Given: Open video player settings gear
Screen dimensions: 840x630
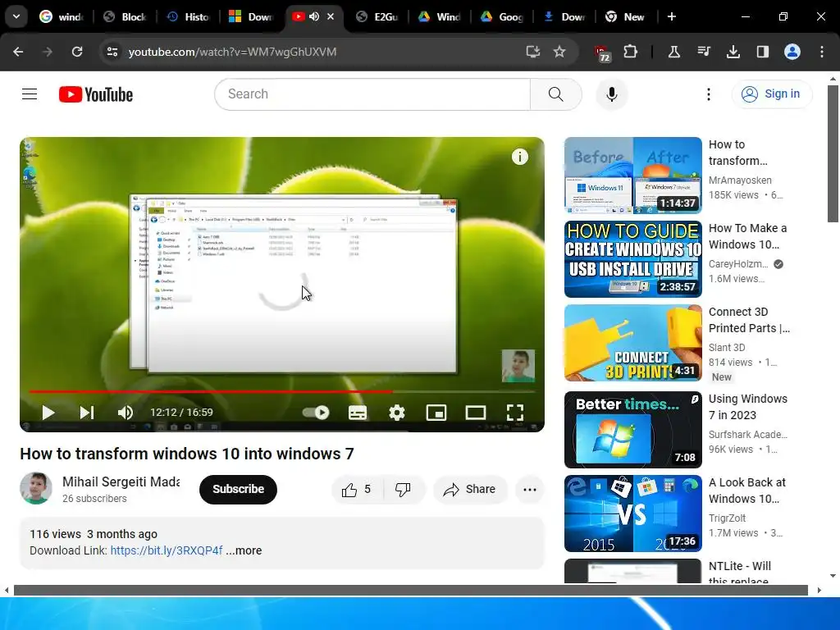Looking at the screenshot, I should [x=396, y=413].
